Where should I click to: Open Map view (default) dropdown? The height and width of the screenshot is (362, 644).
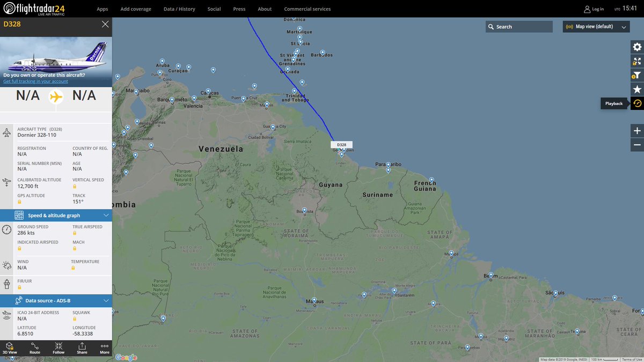596,27
